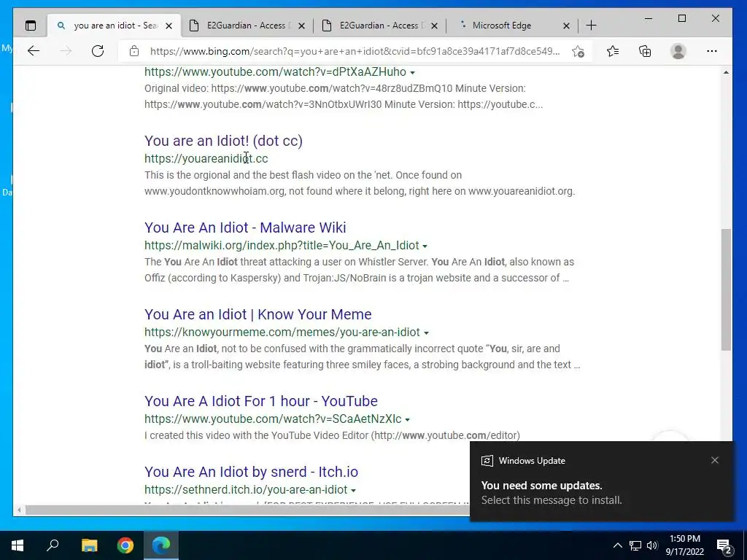
Task: Switch to second E2Guardian Access tab
Action: click(x=379, y=26)
